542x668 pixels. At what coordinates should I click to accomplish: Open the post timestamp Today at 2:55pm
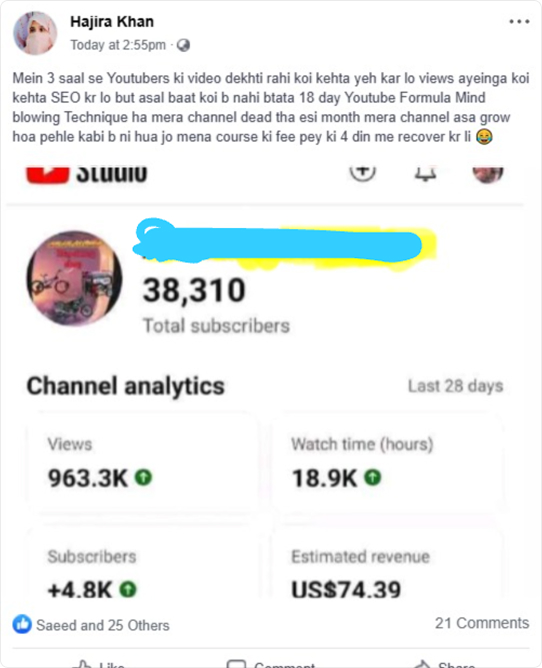point(118,45)
